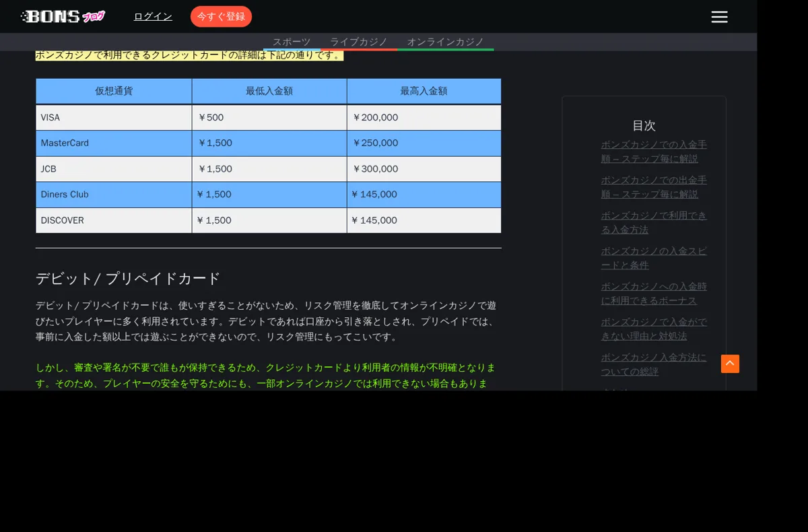
Task: Select the MasterCard table cell
Action: [x=114, y=143]
